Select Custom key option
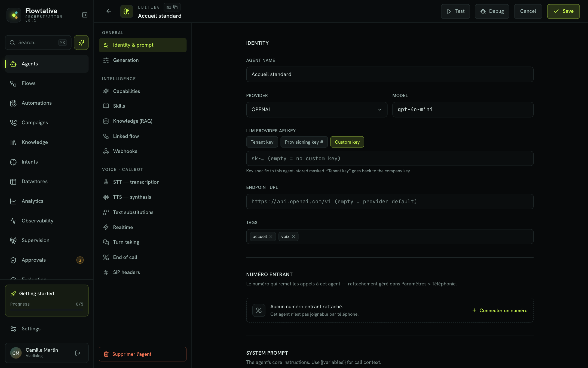The height and width of the screenshot is (368, 588). coord(347,142)
